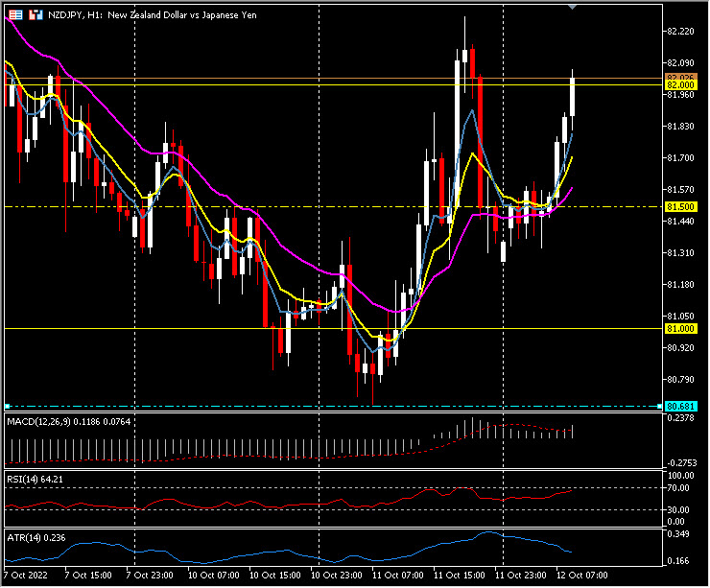Click the yellow 82.000 price label
710x588 pixels.
(679, 85)
